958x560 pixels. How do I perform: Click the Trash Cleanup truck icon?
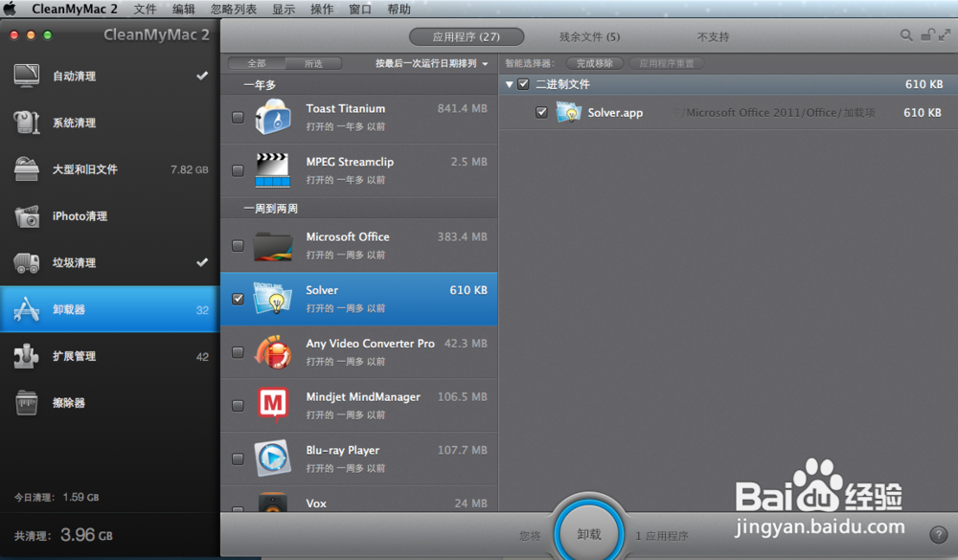coord(27,262)
